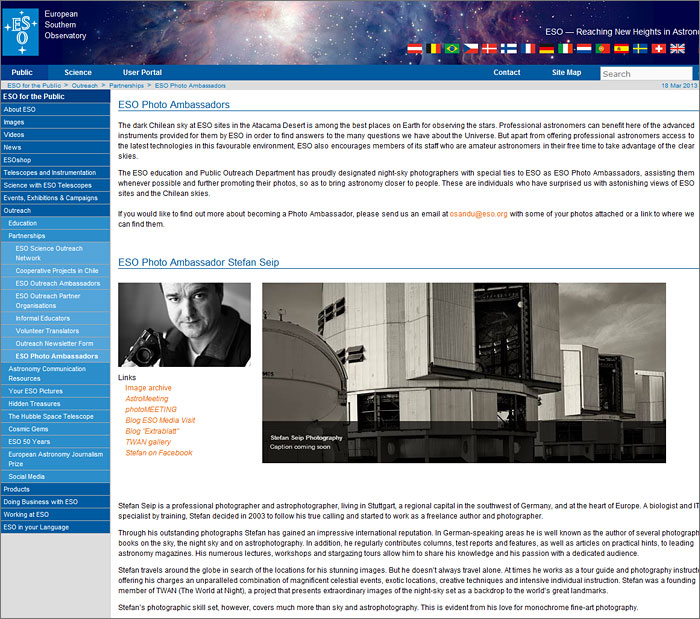Screen dimensions: 700x619
Task: Open Hidden Treasures in the sidebar
Action: pos(55,403)
